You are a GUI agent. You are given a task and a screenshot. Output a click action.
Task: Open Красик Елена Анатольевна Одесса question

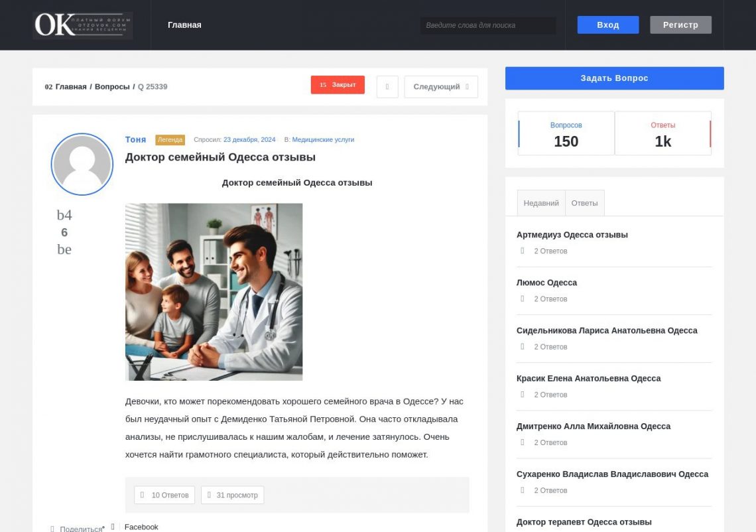point(588,379)
